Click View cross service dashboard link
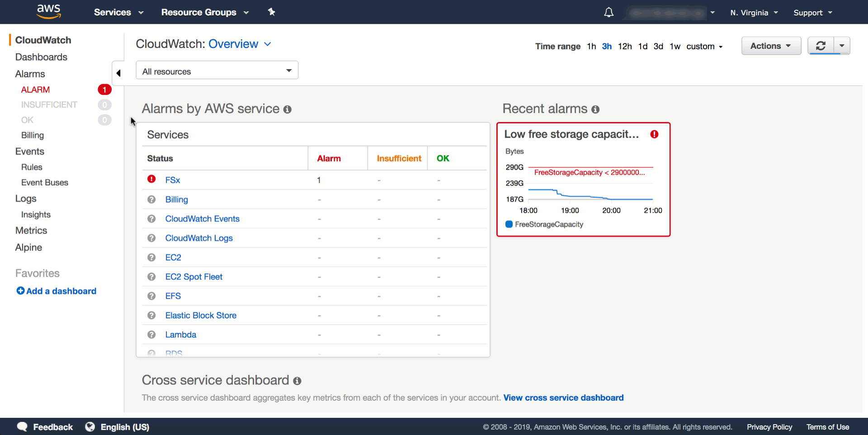This screenshot has width=868, height=435. 563,398
